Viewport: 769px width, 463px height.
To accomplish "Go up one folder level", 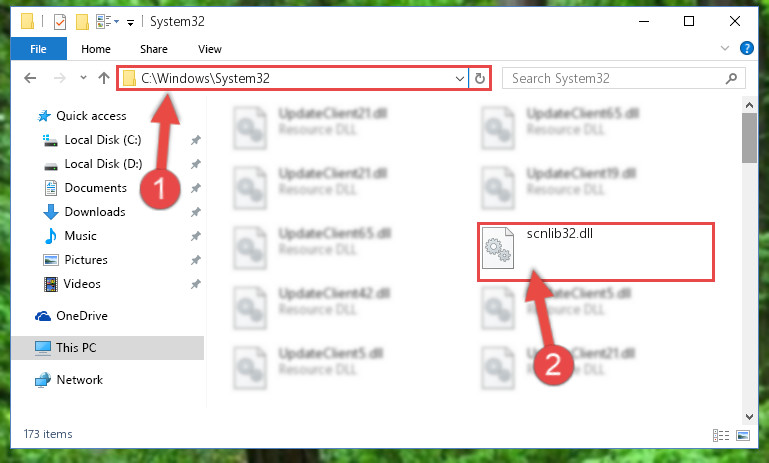I will tap(103, 78).
